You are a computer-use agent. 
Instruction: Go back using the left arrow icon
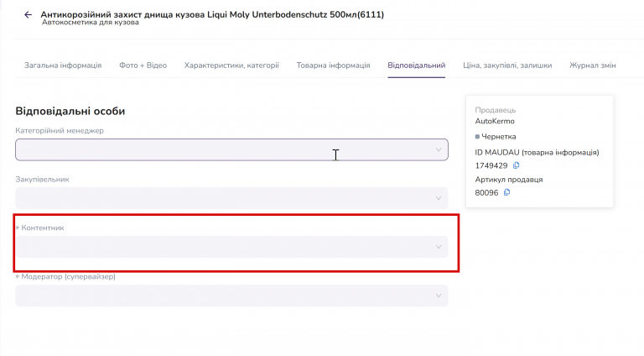[28, 15]
